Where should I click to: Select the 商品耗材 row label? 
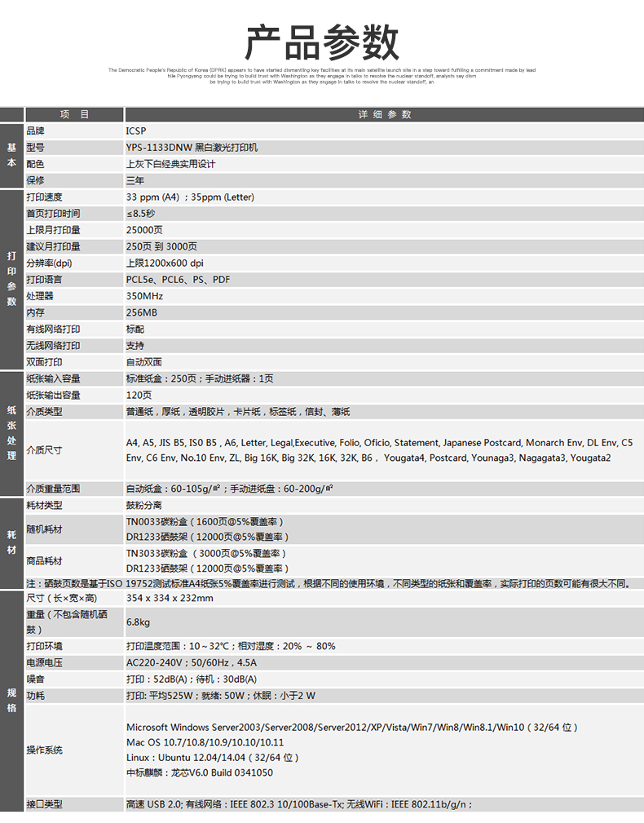pos(45,561)
